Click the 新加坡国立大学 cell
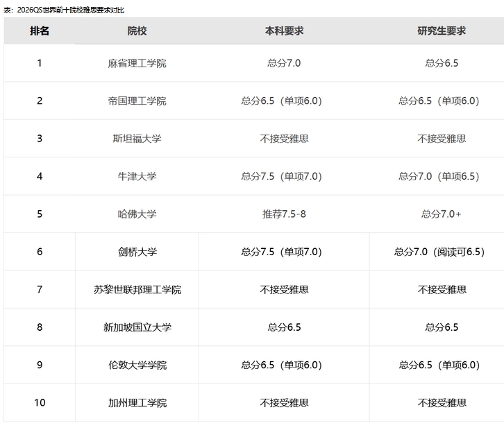Viewport: 504px width, 423px height. 137,327
